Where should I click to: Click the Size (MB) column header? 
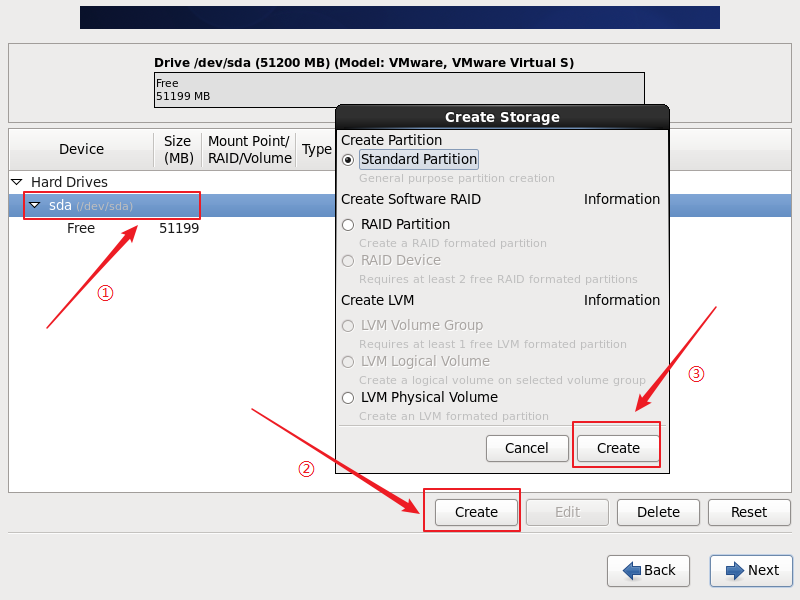(178, 149)
